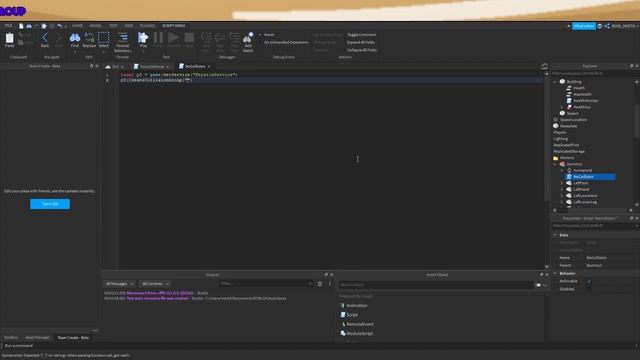Click the undo arrow in quick toolbar
Viewport: 640px width, 360px height.
tap(60, 26)
